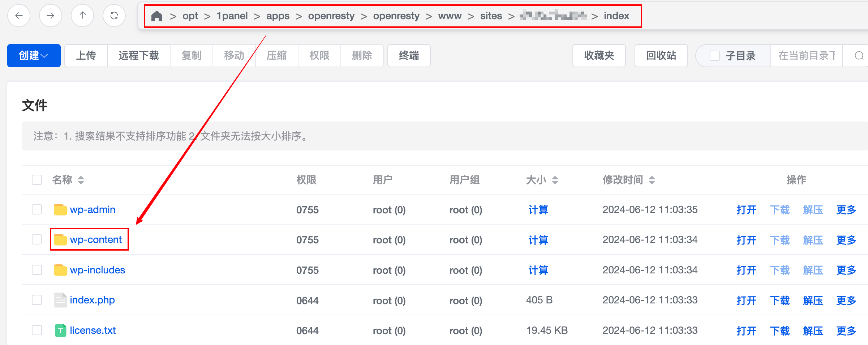
Task: Sort by size using sort arrows
Action: pyautogui.click(x=555, y=180)
